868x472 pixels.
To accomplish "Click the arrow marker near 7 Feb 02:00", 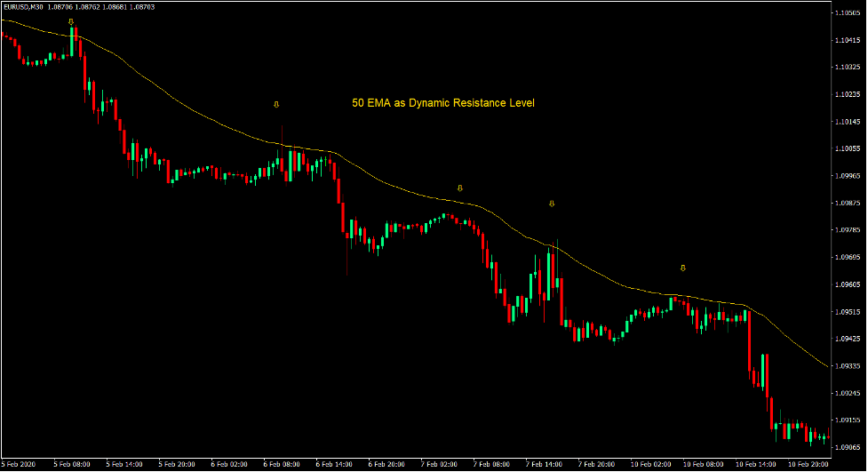I will coord(459,188).
